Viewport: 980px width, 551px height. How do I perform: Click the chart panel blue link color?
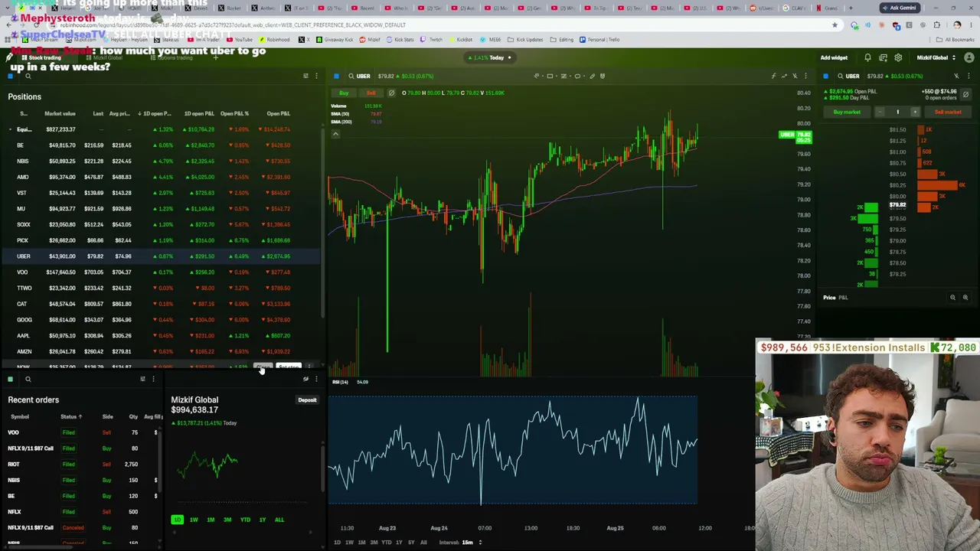click(336, 76)
